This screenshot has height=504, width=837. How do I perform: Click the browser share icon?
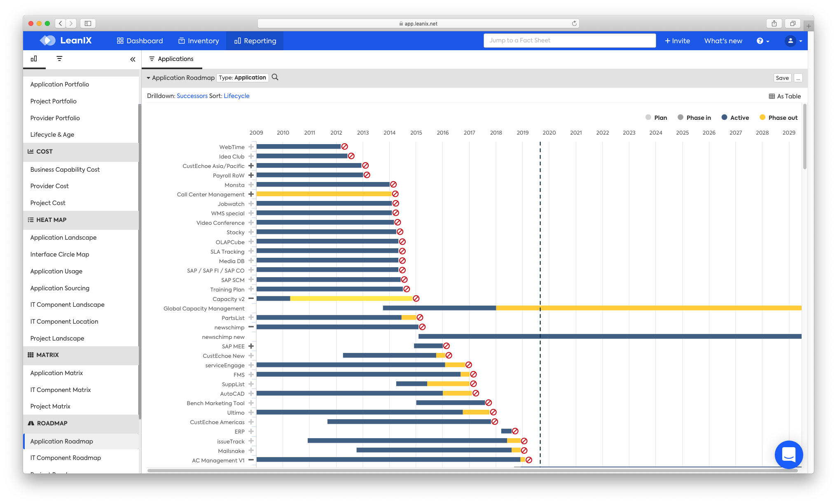[774, 23]
